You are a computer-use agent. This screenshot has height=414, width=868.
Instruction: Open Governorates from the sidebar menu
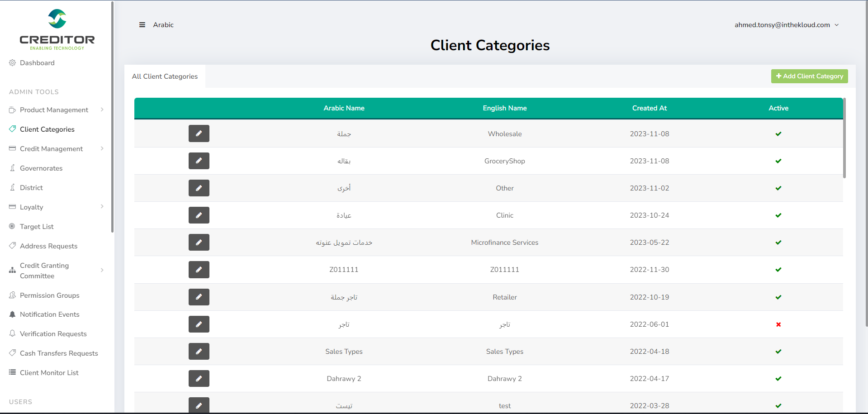pyautogui.click(x=41, y=168)
